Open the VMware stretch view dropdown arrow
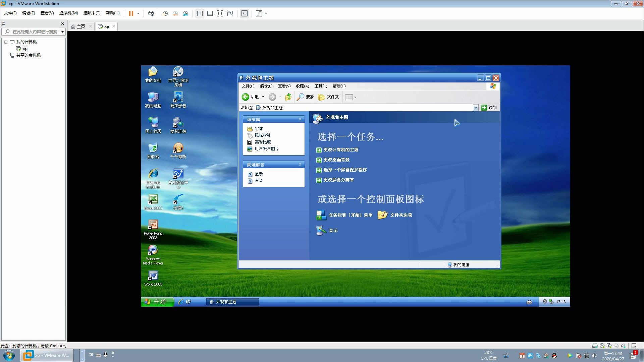The height and width of the screenshot is (362, 644). point(266,13)
